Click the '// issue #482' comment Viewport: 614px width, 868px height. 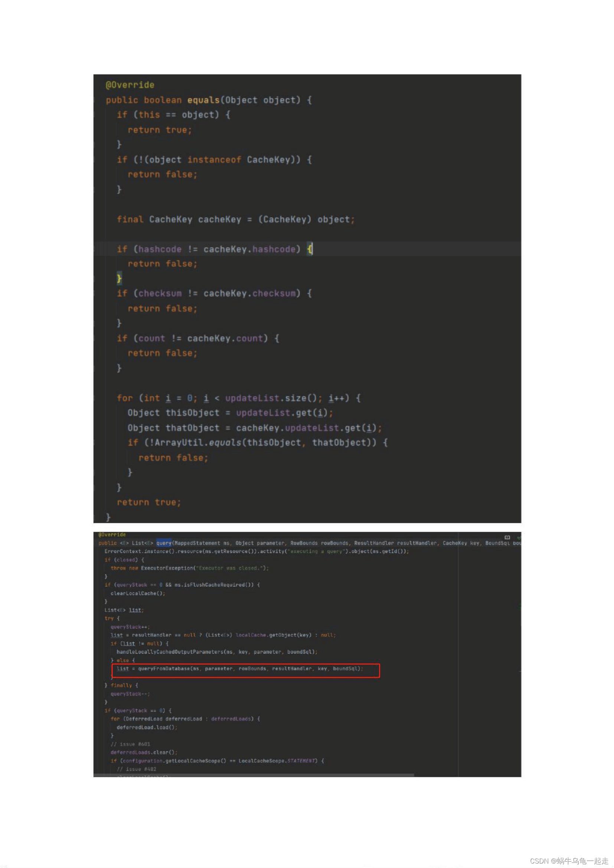point(137,769)
